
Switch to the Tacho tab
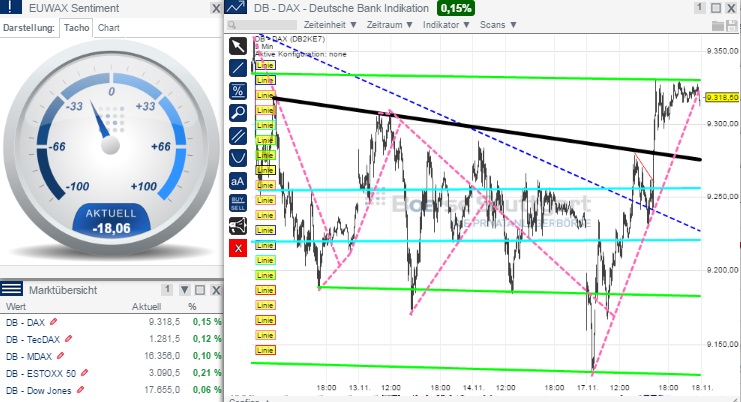[x=77, y=27]
